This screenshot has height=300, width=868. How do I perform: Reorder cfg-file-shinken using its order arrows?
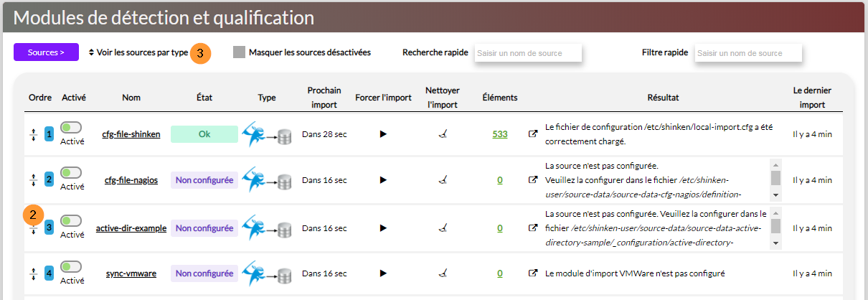(x=33, y=134)
